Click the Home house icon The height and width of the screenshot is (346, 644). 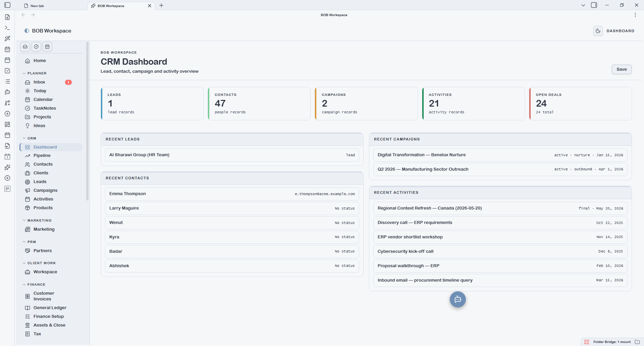[28, 61]
